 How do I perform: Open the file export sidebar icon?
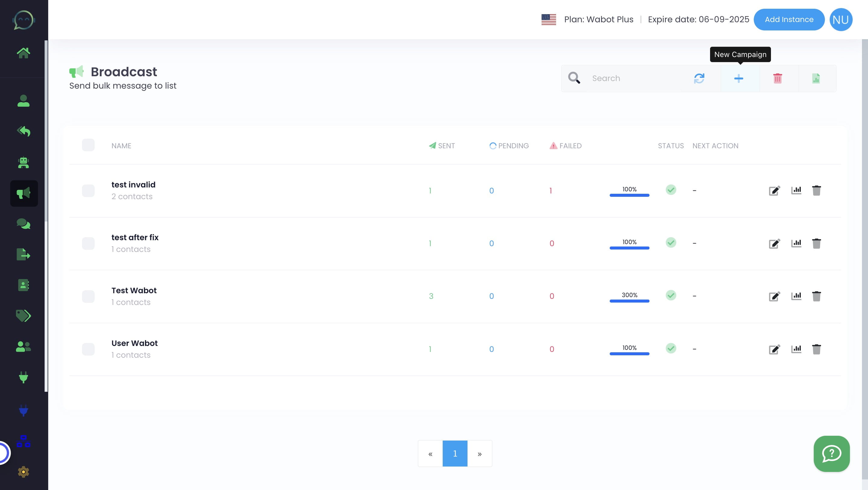pyautogui.click(x=23, y=254)
